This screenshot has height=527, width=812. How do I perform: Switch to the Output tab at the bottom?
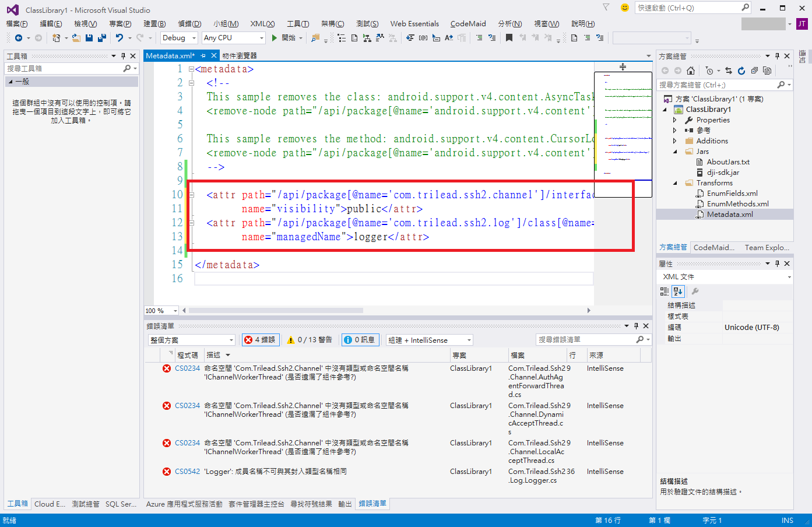[x=345, y=504]
